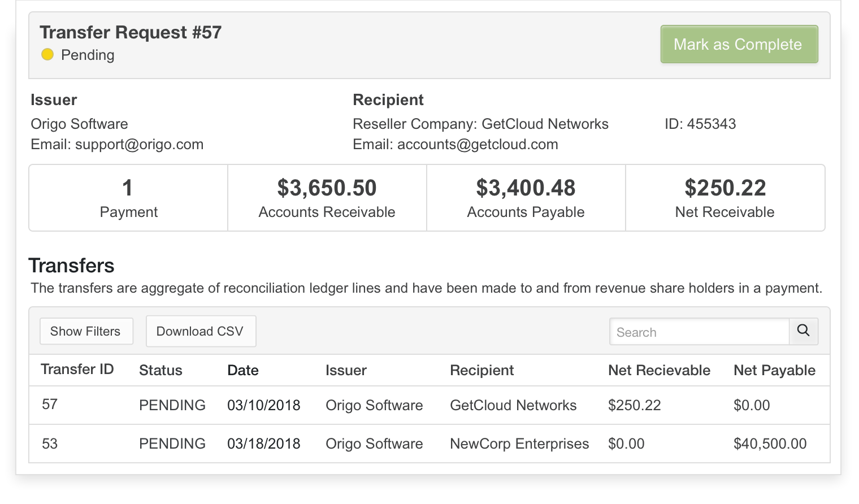Viewport: 859px width, 504px height.
Task: Click the $250.22 table cell in row 57
Action: tap(634, 405)
